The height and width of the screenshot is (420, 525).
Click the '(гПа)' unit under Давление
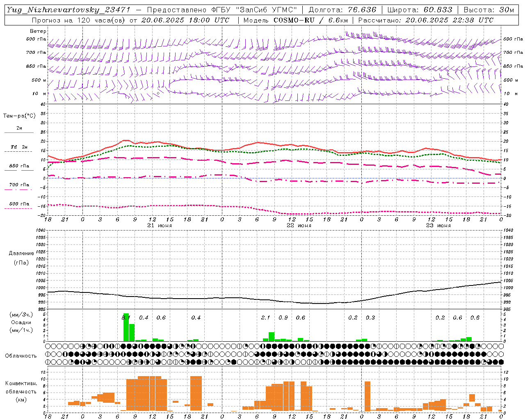(x=21, y=262)
